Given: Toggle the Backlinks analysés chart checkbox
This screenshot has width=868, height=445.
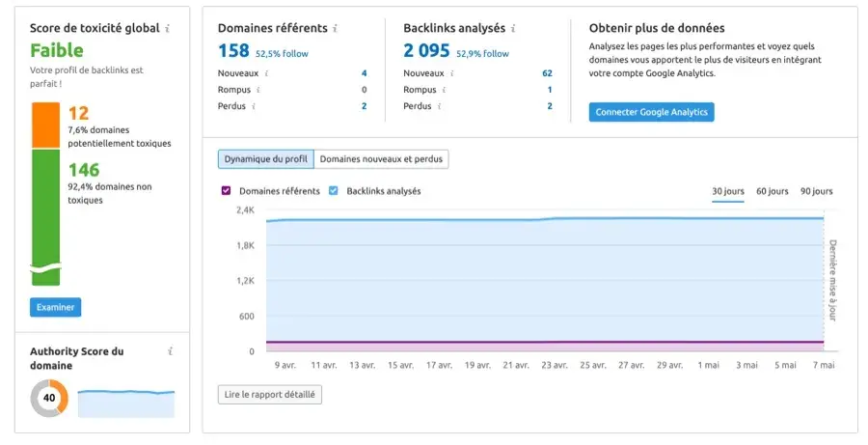Looking at the screenshot, I should [334, 190].
